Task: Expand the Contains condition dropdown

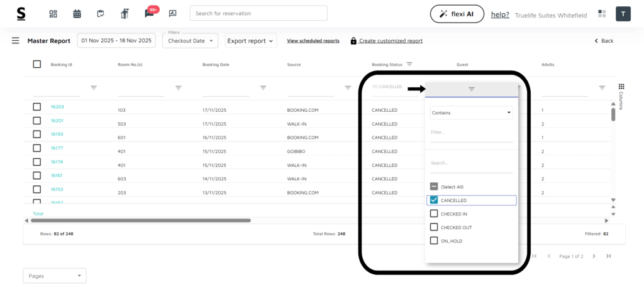Action: 471,113
